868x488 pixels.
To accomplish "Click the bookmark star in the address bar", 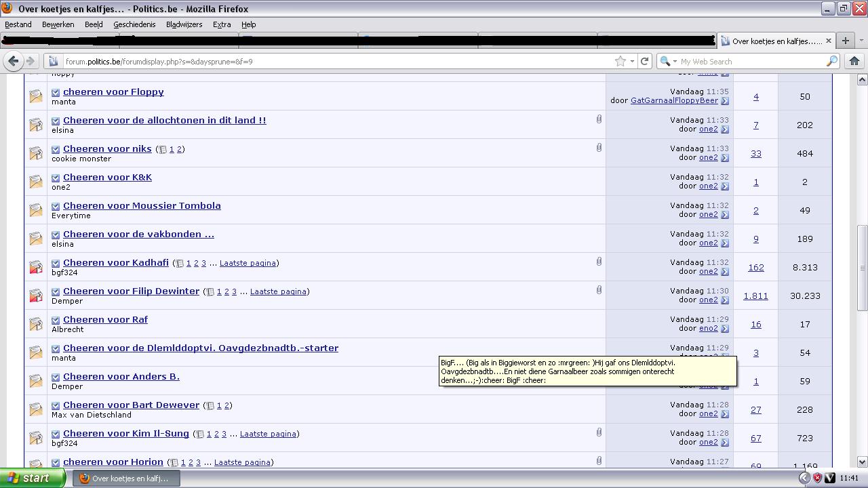I will [620, 61].
